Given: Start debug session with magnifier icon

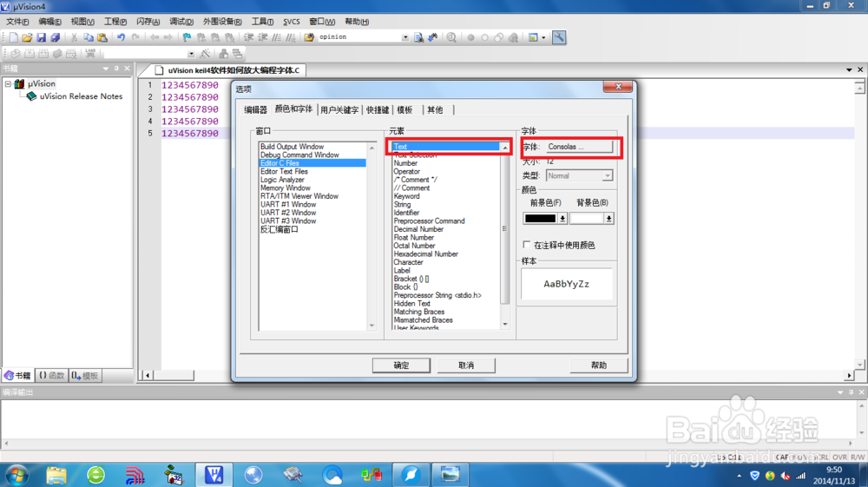Looking at the screenshot, I should click(451, 37).
